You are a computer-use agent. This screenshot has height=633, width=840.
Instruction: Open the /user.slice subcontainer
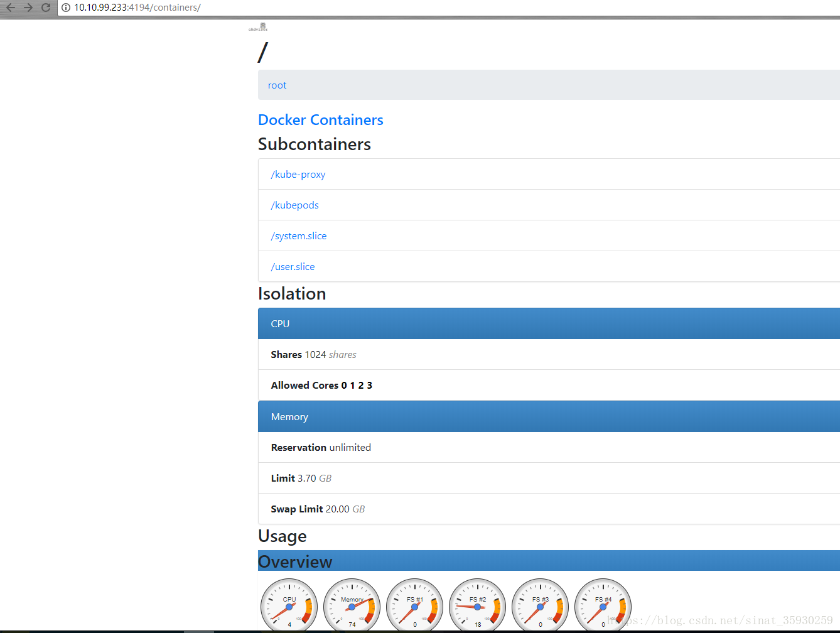[x=293, y=267]
